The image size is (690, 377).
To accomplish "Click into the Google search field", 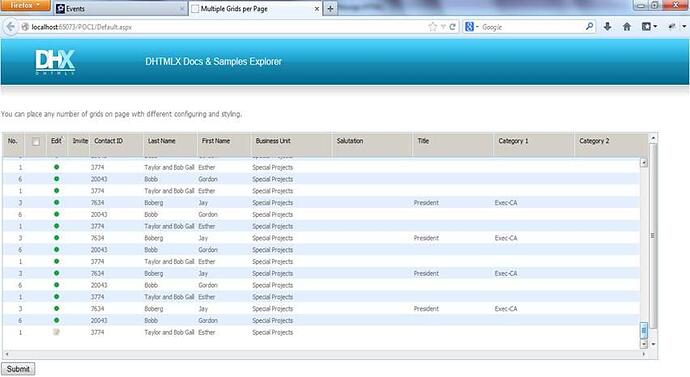I will click(x=532, y=27).
